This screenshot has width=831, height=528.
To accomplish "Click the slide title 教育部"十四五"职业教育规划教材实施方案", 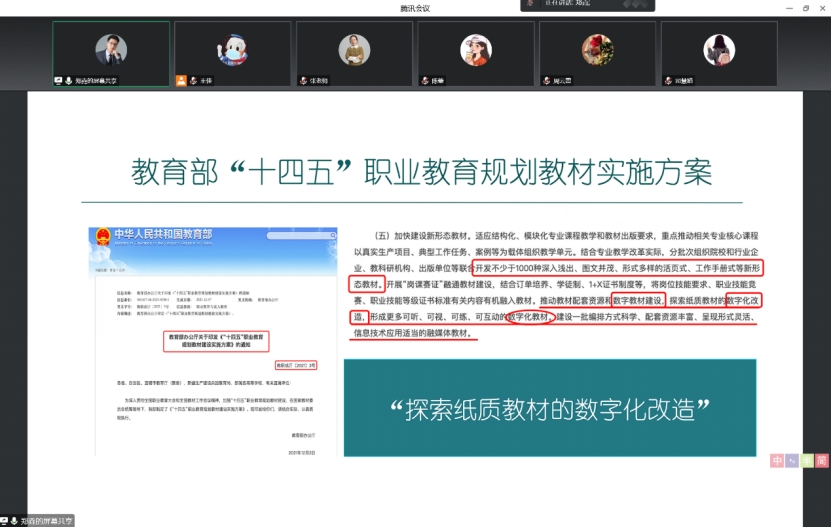I will click(421, 172).
